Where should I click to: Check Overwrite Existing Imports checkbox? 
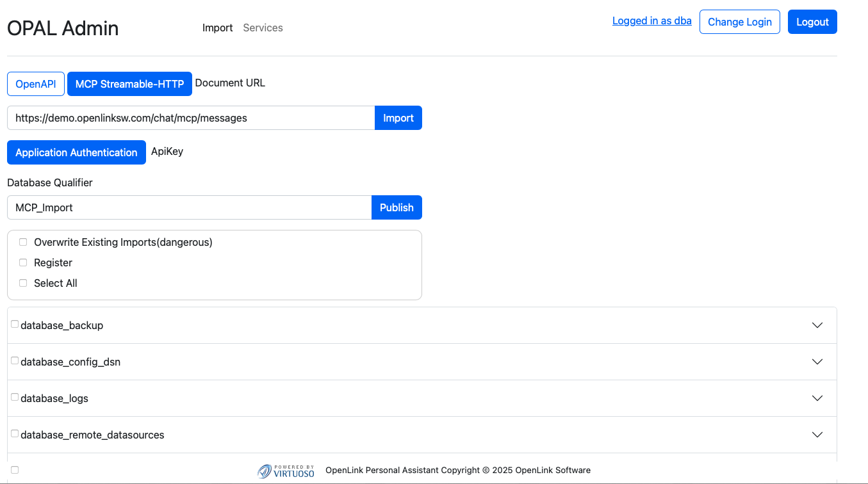tap(23, 242)
